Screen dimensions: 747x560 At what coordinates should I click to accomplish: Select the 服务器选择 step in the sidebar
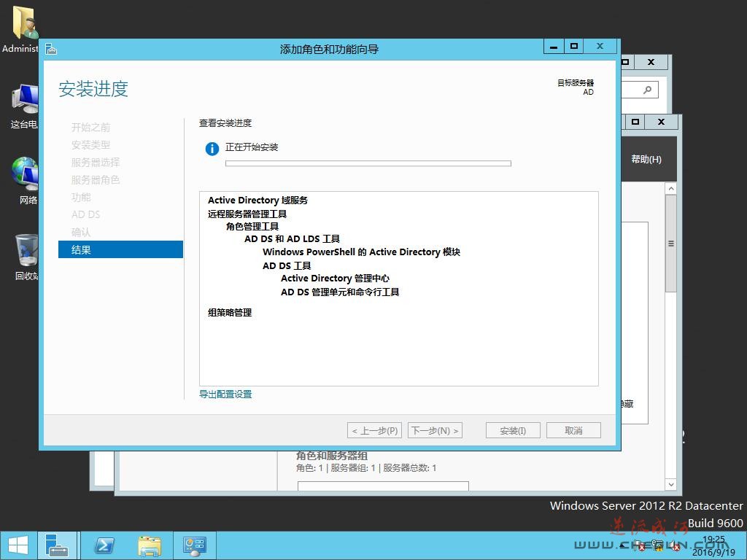click(x=96, y=163)
